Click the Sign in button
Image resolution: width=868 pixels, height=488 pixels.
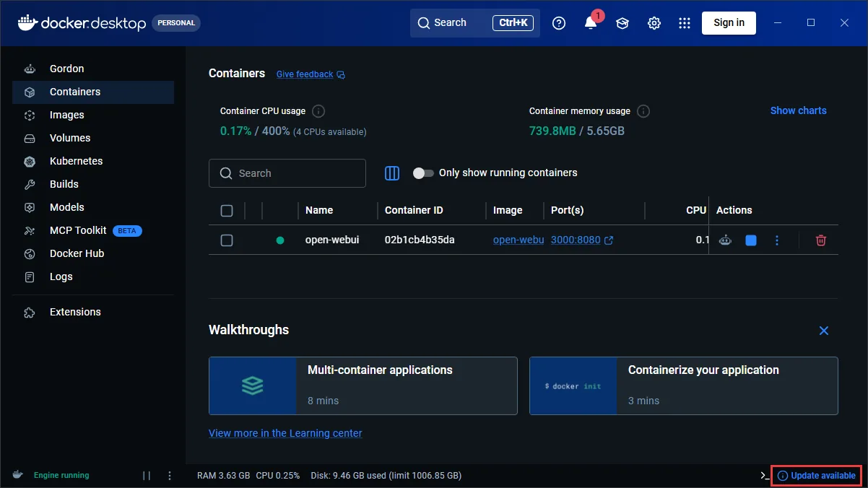[x=729, y=22]
